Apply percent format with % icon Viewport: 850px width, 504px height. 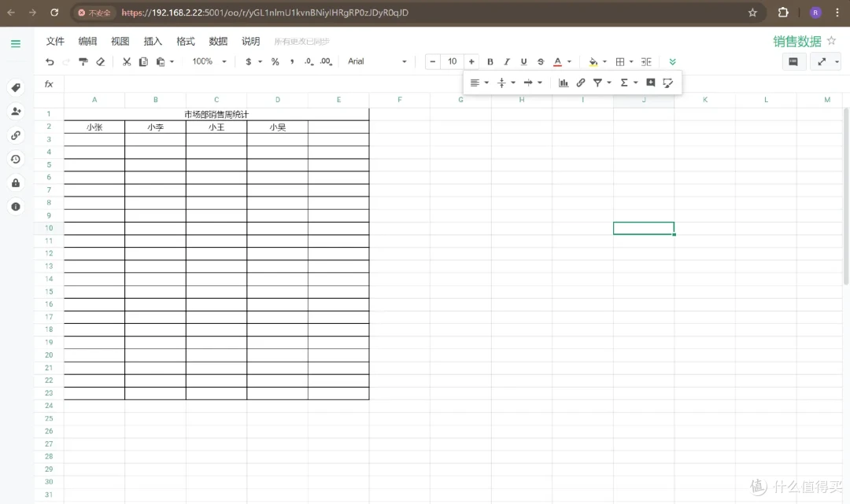(275, 61)
